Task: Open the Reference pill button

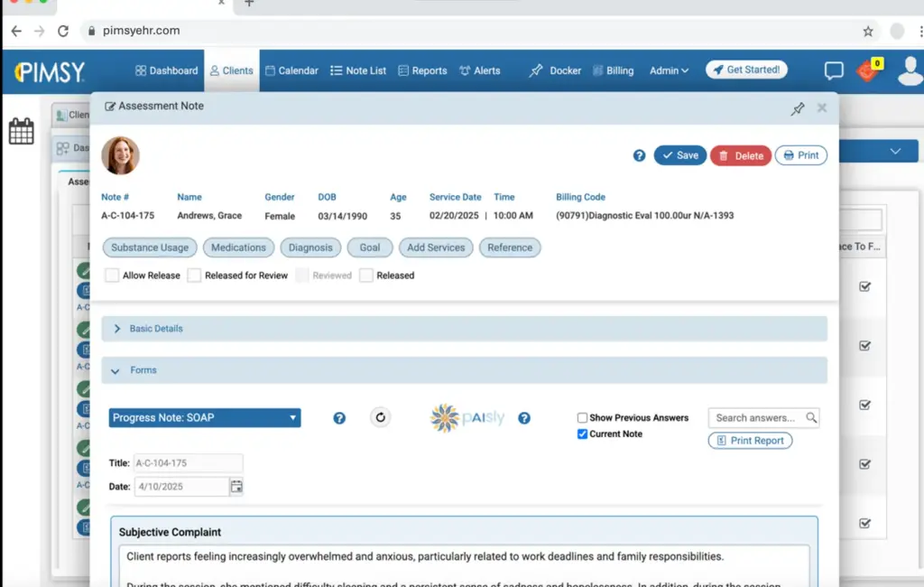Action: (510, 247)
